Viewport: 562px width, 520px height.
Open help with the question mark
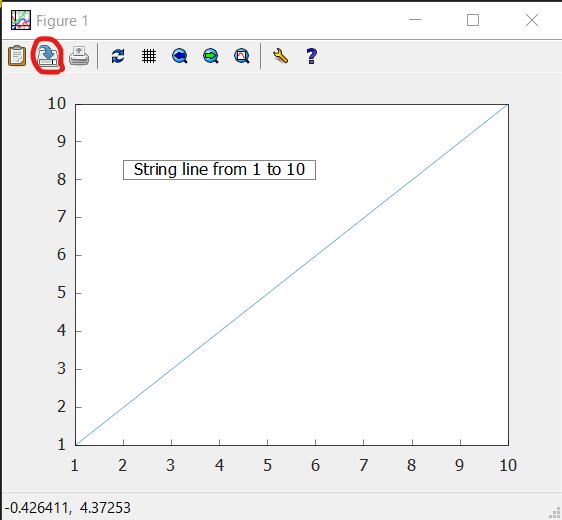click(x=311, y=56)
